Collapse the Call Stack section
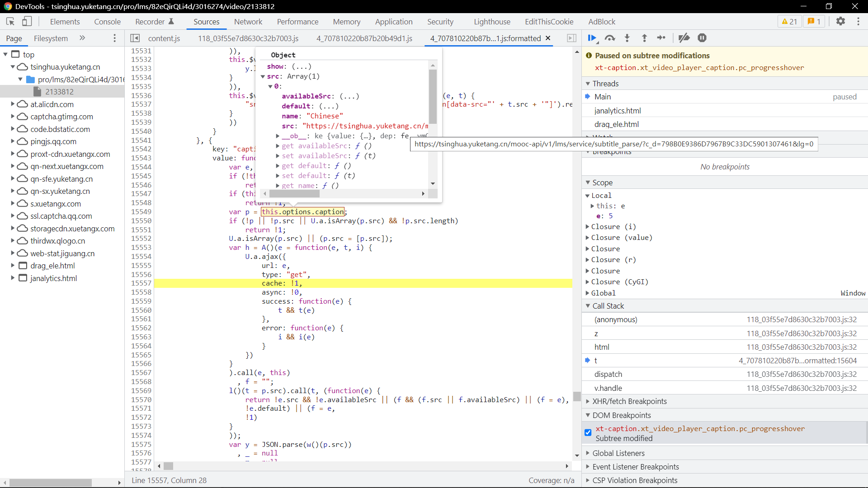 click(x=608, y=306)
